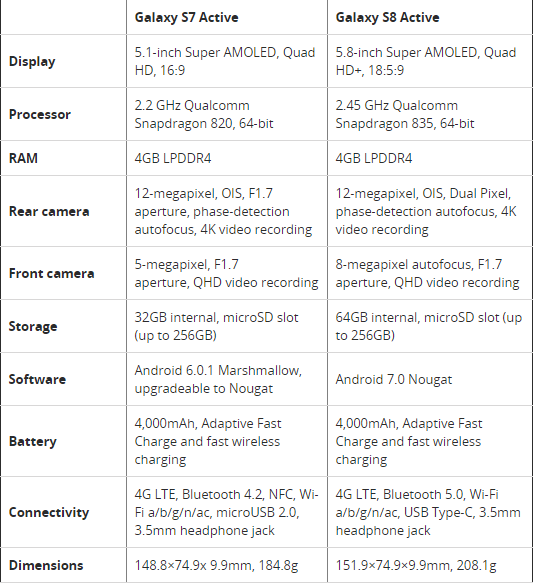Screen dimensions: 533x583
Task: Click the Rear camera row label
Action: tap(49, 211)
